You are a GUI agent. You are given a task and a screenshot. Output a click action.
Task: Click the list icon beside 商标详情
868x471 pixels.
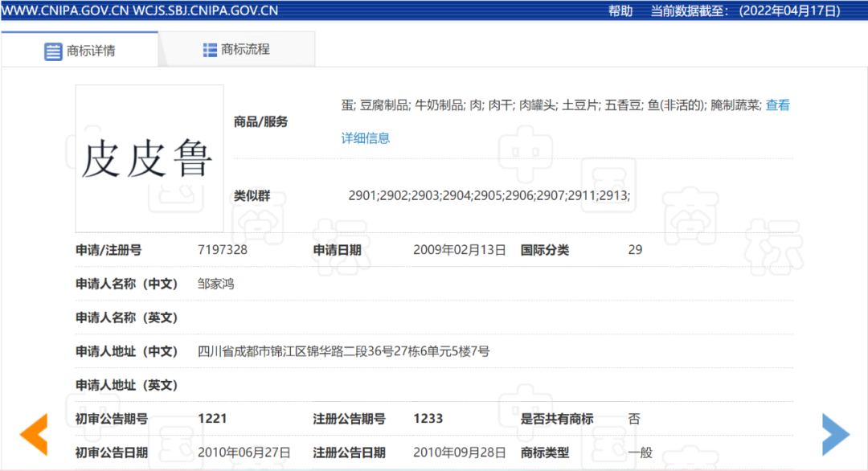coord(53,51)
